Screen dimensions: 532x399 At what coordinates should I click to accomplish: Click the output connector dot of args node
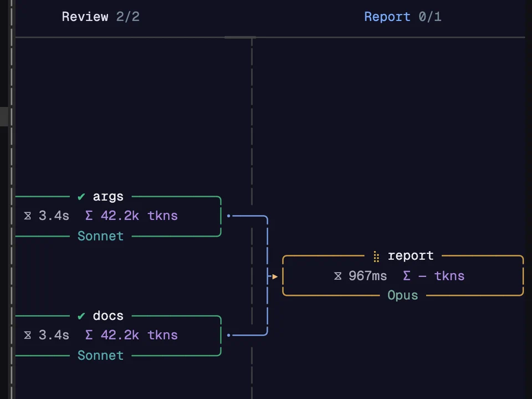click(229, 216)
